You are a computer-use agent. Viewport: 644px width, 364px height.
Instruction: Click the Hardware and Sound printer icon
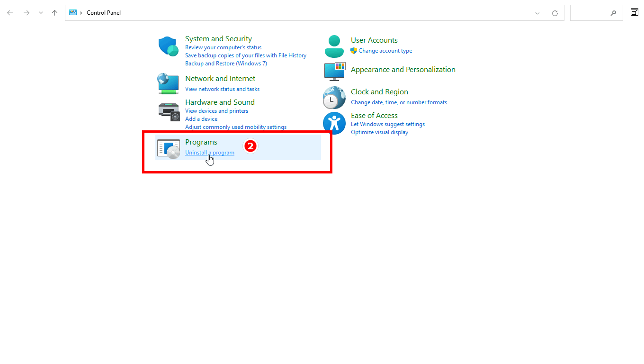169,111
